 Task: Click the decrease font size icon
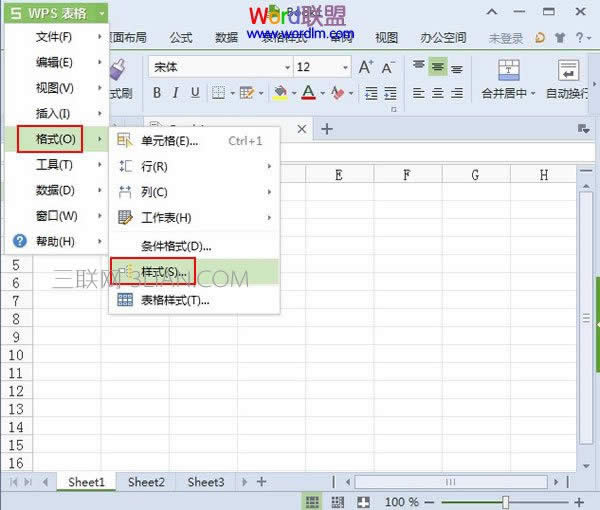pyautogui.click(x=387, y=67)
